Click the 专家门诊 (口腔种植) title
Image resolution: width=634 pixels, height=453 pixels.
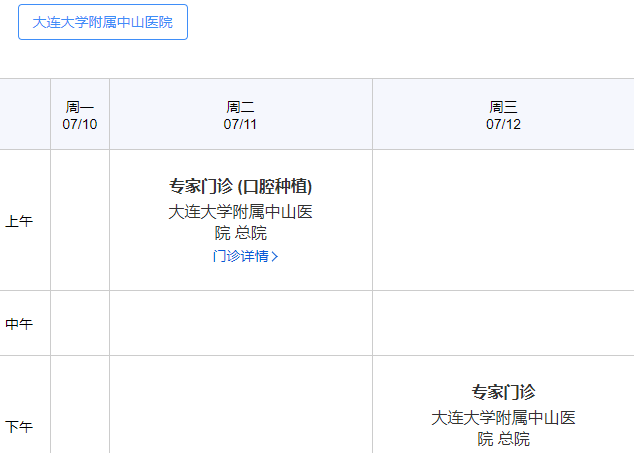pos(241,187)
